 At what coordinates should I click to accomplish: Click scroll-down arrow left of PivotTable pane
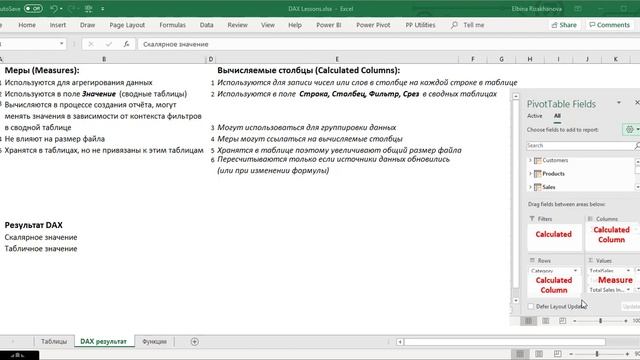tap(516, 300)
